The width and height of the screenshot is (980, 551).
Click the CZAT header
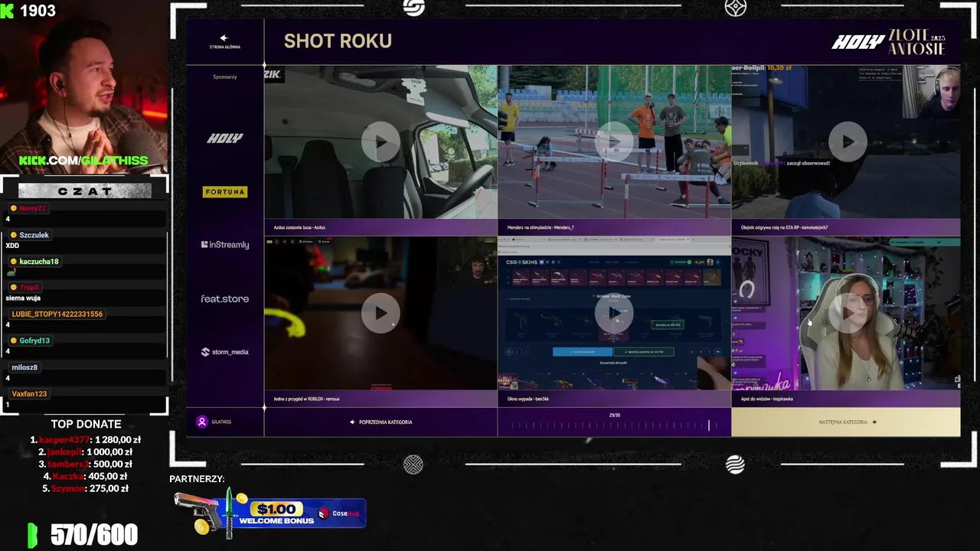pyautogui.click(x=85, y=191)
